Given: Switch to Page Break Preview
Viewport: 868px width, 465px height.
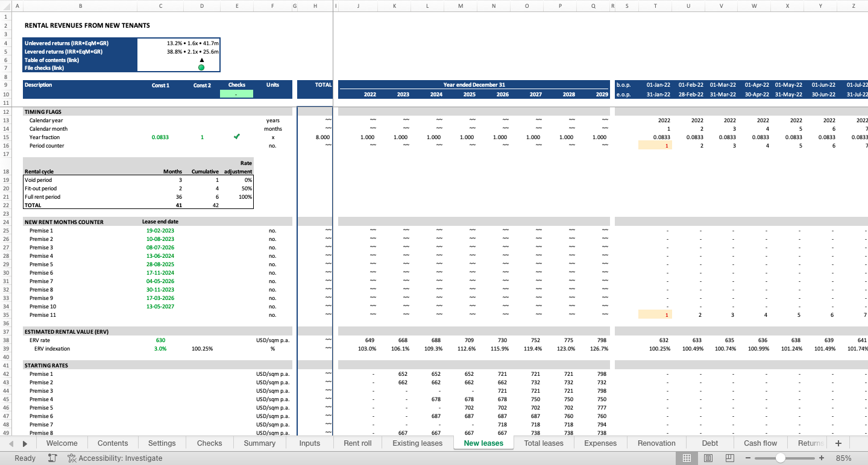Looking at the screenshot, I should [x=730, y=458].
